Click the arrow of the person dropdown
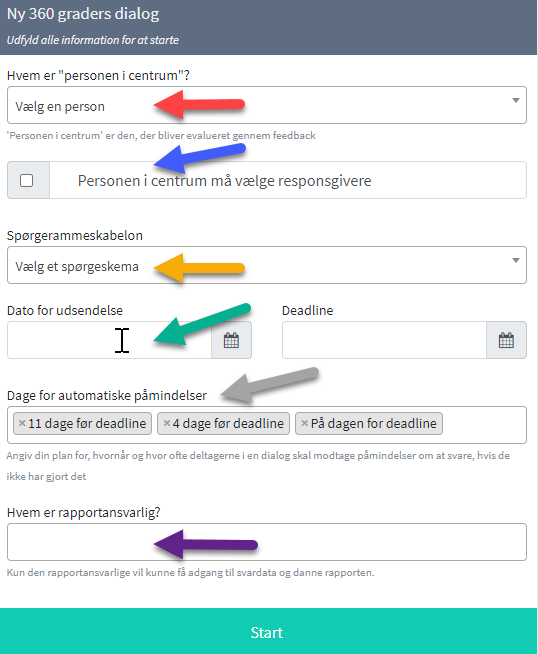Image resolution: width=538 pixels, height=654 pixels. coord(516,101)
